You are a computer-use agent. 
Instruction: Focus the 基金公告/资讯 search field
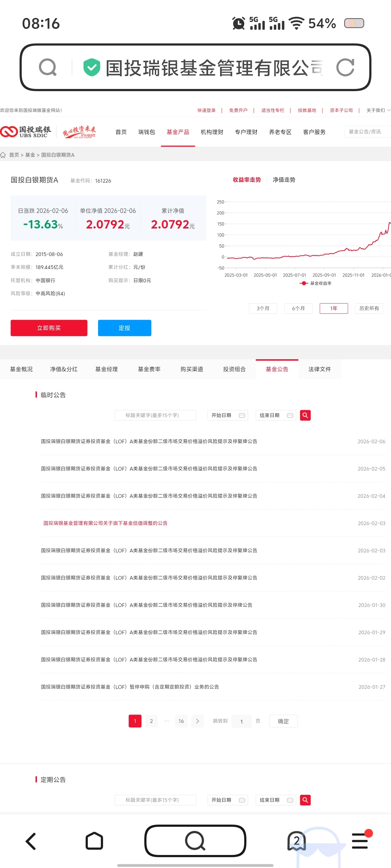(x=368, y=132)
